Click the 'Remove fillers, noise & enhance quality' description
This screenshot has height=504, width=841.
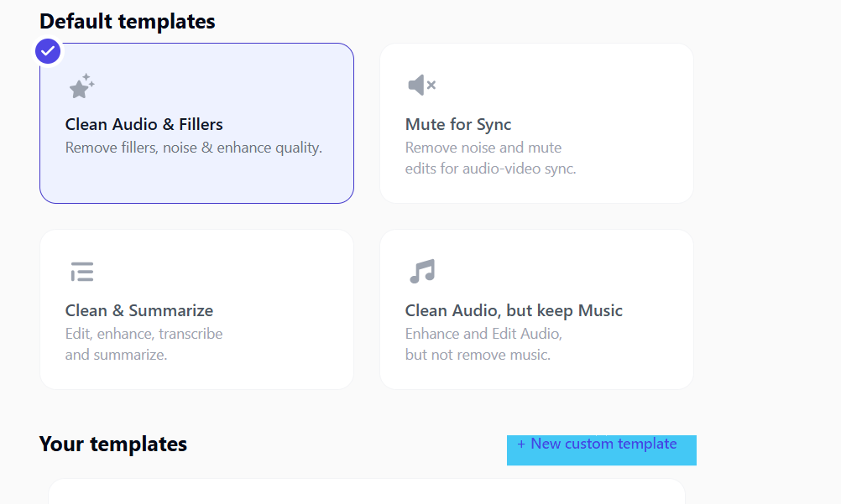194,148
